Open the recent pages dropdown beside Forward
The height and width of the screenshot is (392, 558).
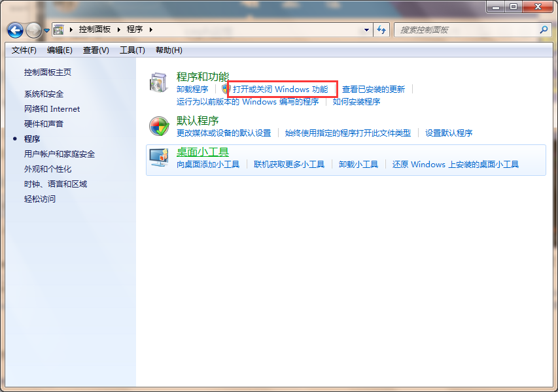coord(46,31)
